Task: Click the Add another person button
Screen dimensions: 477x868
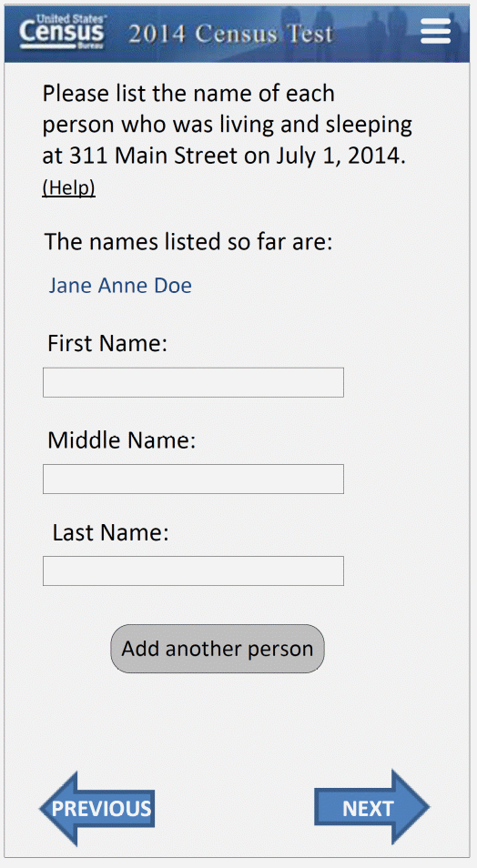Action: point(218,649)
